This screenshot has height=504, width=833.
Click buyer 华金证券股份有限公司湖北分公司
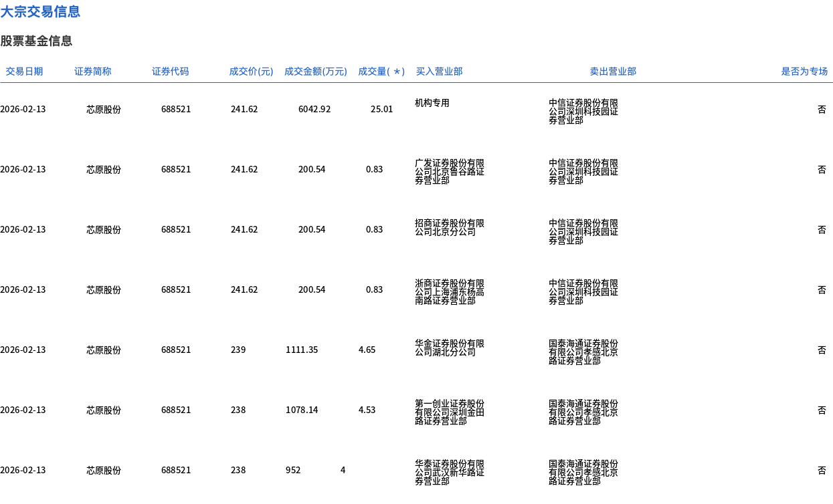(x=450, y=348)
